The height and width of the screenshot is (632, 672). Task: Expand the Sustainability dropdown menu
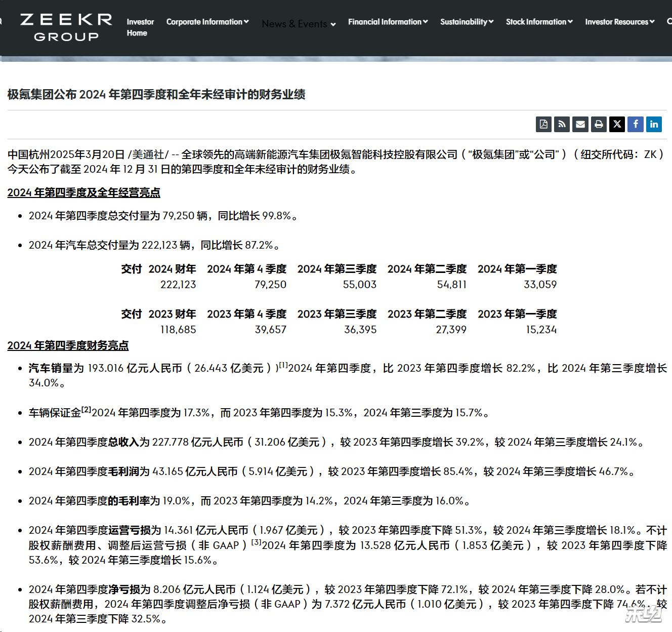pyautogui.click(x=467, y=22)
